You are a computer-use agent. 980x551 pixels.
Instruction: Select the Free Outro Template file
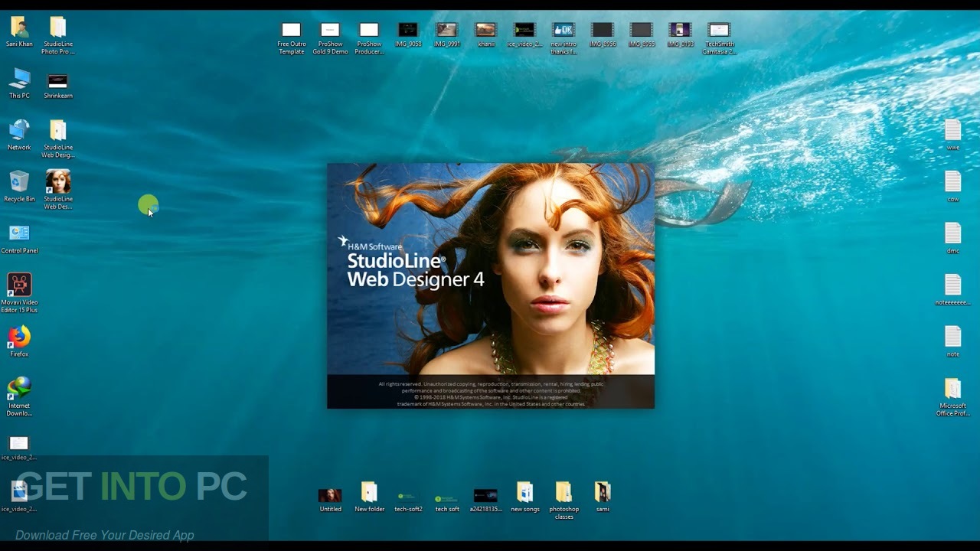(x=291, y=31)
